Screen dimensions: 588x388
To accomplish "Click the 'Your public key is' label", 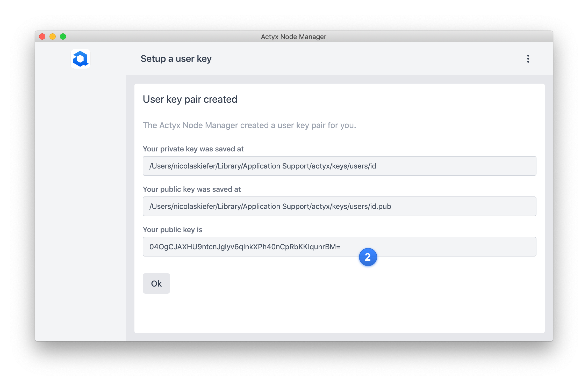I will click(x=173, y=230).
